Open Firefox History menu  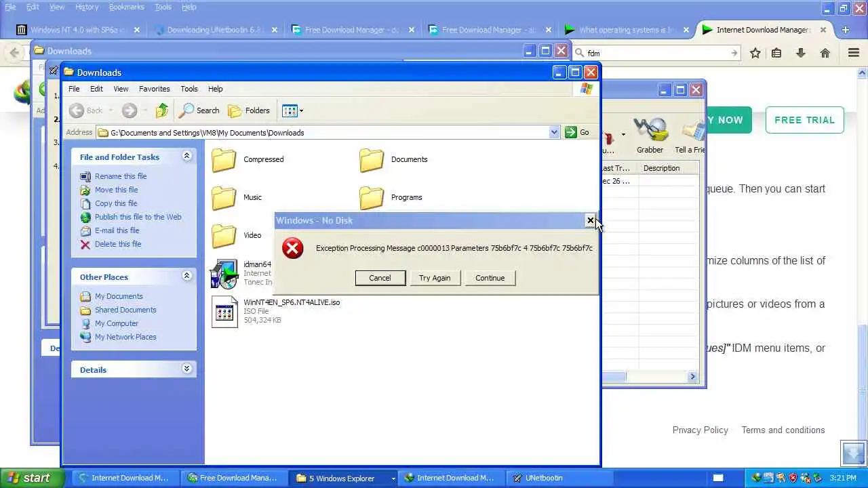coord(86,7)
